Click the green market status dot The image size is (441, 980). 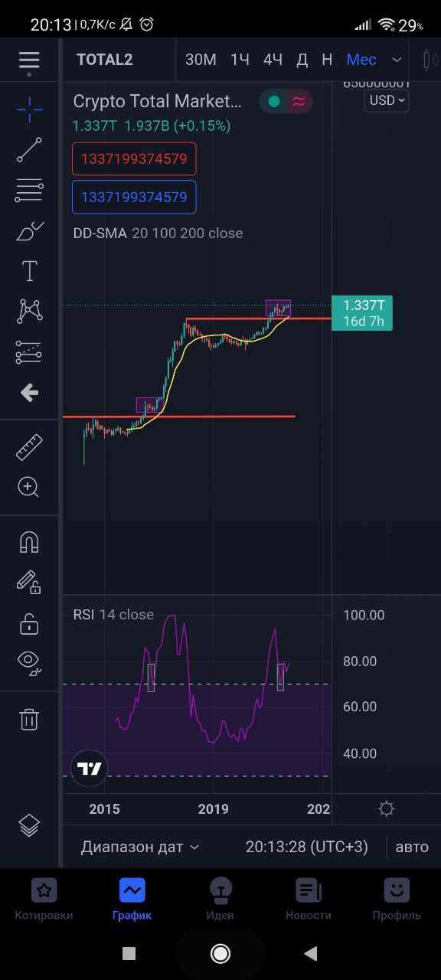pyautogui.click(x=274, y=101)
